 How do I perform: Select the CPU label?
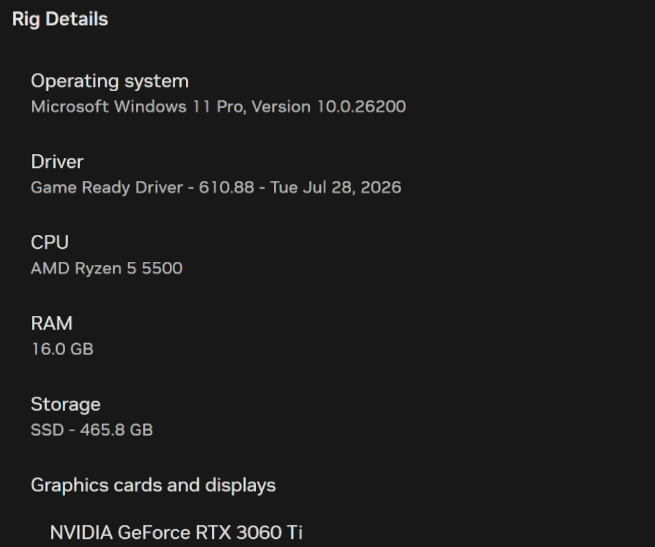(x=50, y=242)
